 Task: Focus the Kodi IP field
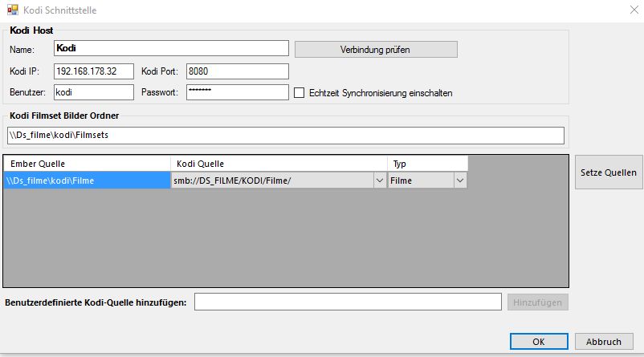click(94, 71)
